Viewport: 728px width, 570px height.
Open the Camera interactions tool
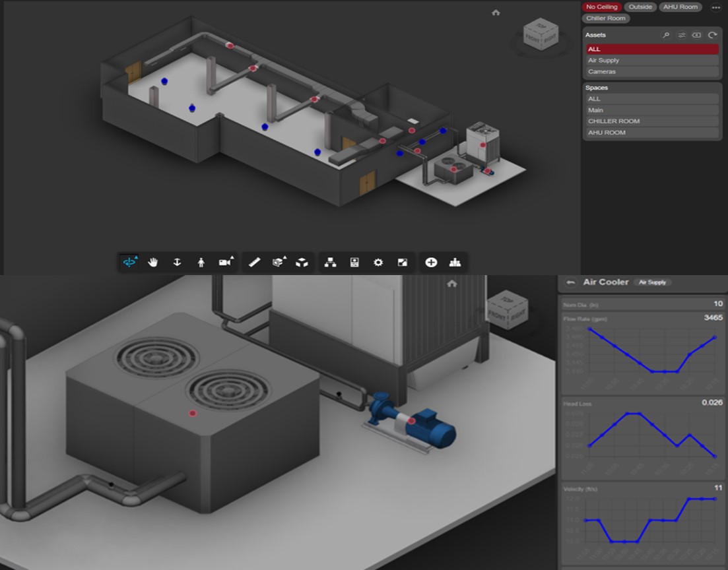(226, 263)
